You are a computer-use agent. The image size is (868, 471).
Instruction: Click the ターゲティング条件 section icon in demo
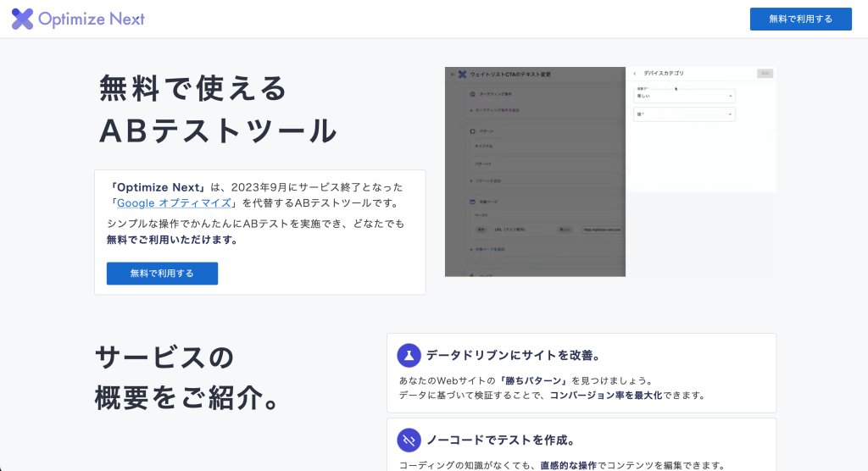pyautogui.click(x=472, y=94)
